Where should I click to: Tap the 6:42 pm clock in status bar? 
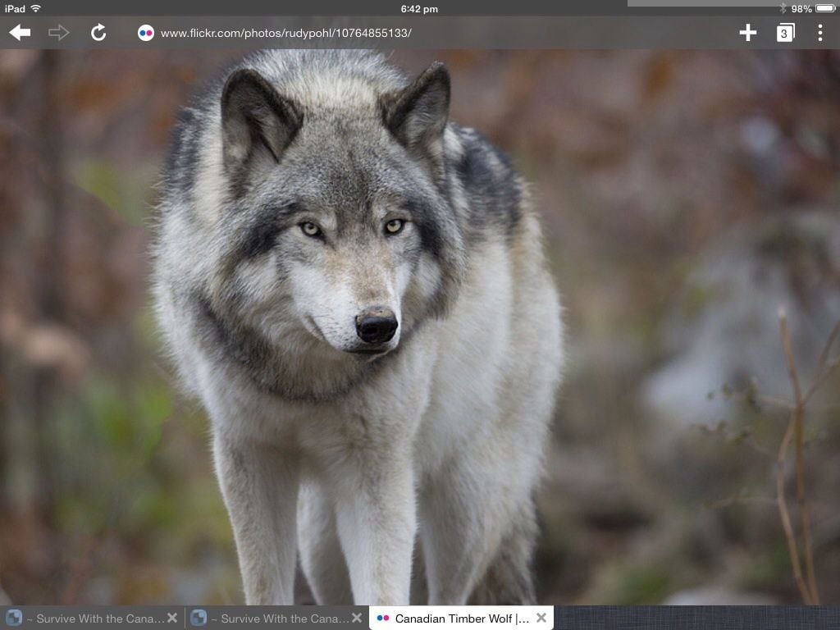pyautogui.click(x=419, y=8)
